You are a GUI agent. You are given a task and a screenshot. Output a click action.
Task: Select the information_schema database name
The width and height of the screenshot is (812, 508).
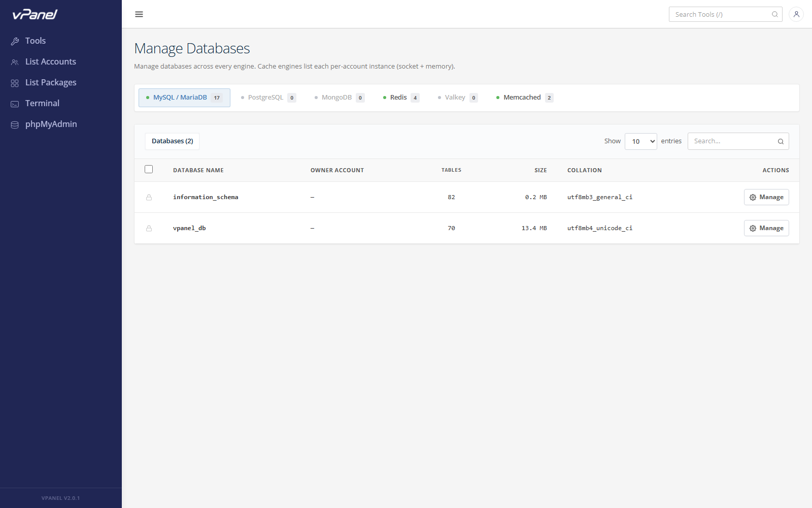click(x=206, y=197)
